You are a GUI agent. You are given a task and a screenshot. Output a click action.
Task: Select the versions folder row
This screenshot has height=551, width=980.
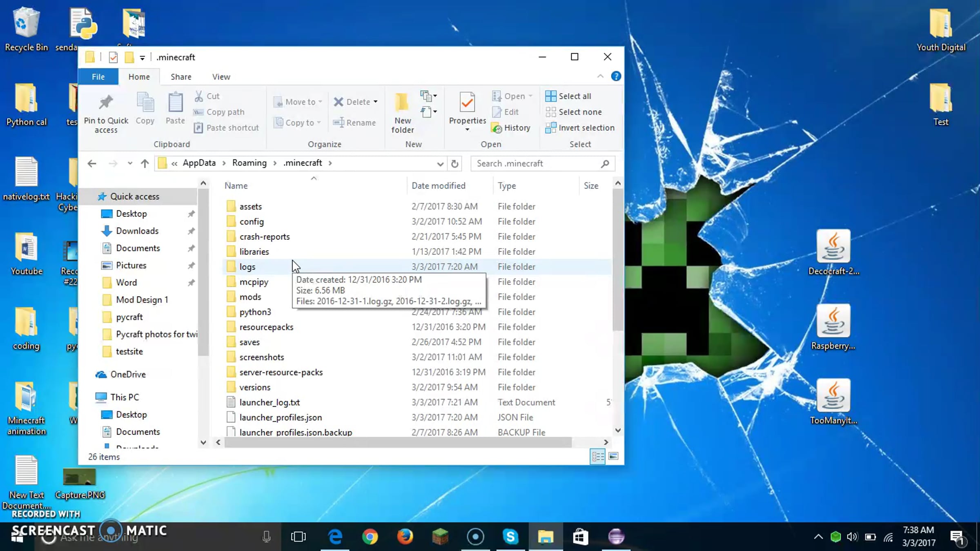pos(417,387)
